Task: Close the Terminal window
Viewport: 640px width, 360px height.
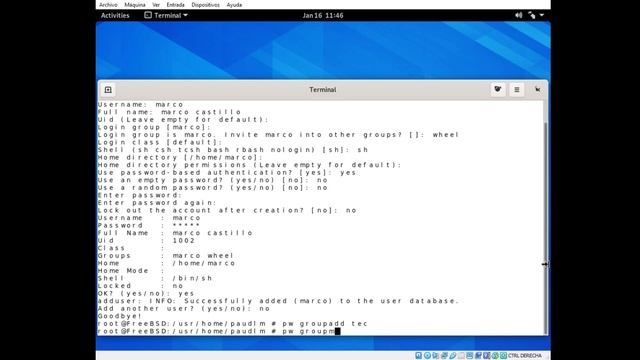Action: point(538,89)
